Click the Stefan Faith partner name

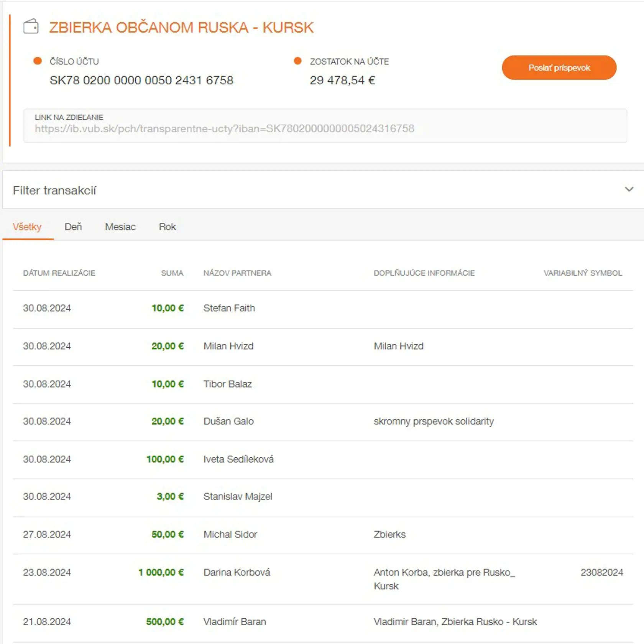tap(229, 308)
